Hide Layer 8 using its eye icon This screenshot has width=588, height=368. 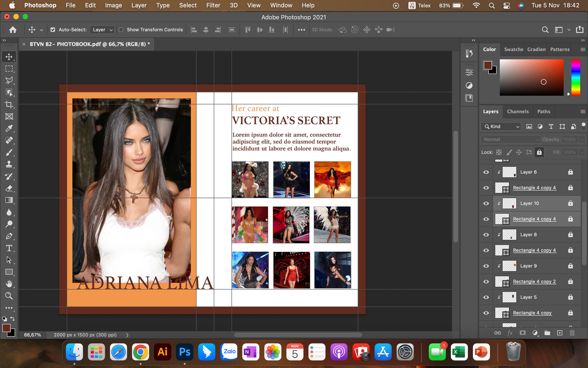click(x=486, y=235)
